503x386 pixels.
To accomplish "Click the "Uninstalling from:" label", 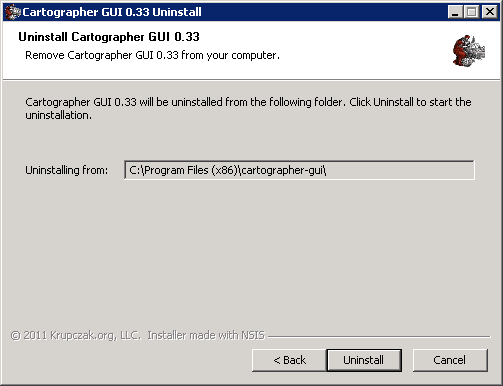I will click(67, 170).
